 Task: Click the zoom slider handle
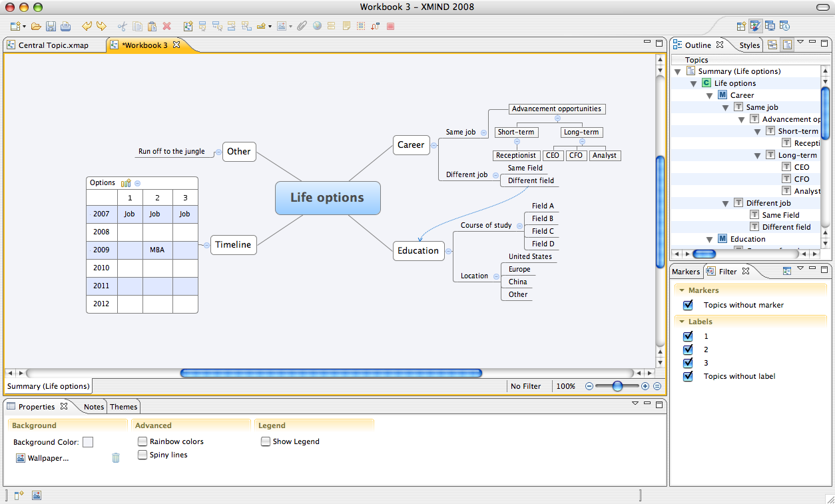617,386
